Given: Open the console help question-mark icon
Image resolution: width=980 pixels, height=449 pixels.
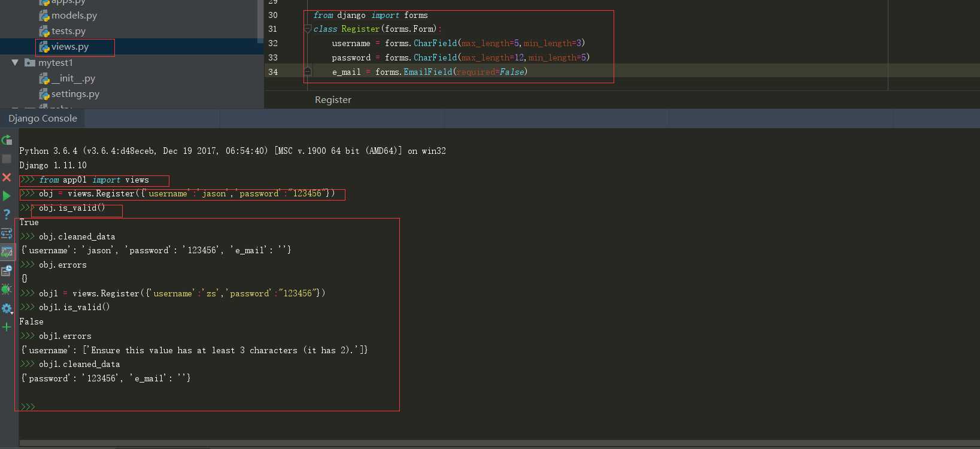Looking at the screenshot, I should [7, 214].
